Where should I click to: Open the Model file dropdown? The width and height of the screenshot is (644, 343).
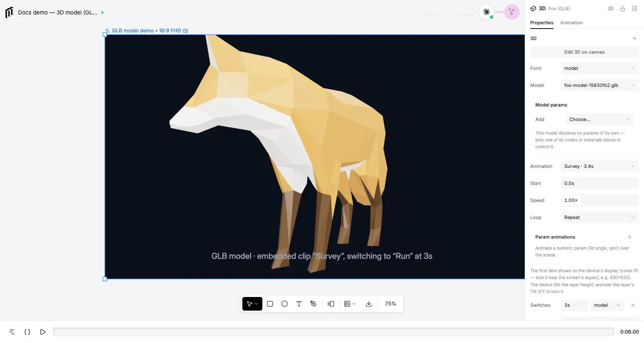(600, 85)
